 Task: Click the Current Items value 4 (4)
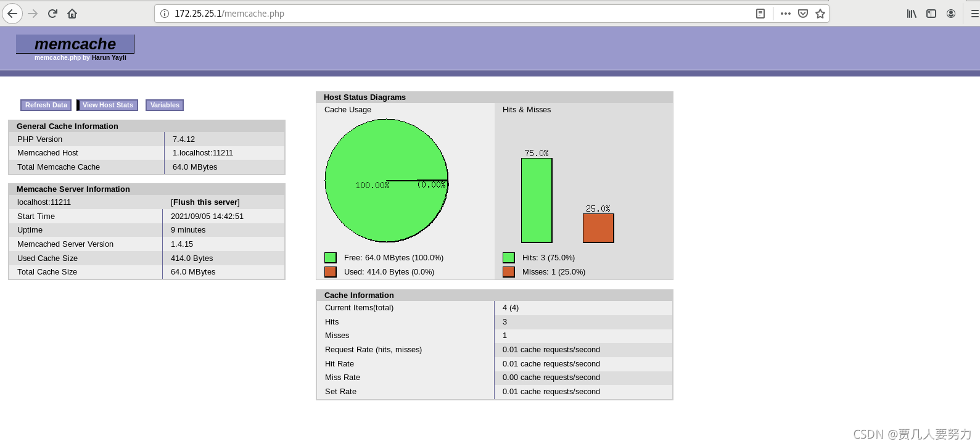[x=511, y=308]
